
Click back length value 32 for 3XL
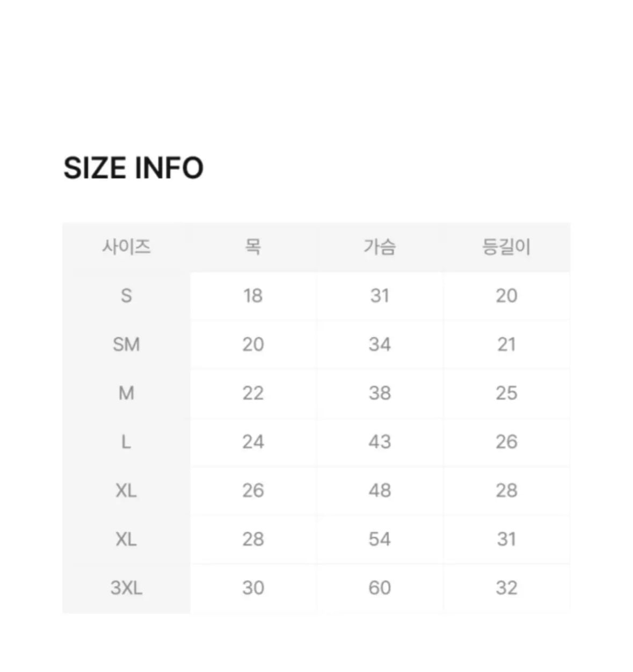tap(506, 588)
